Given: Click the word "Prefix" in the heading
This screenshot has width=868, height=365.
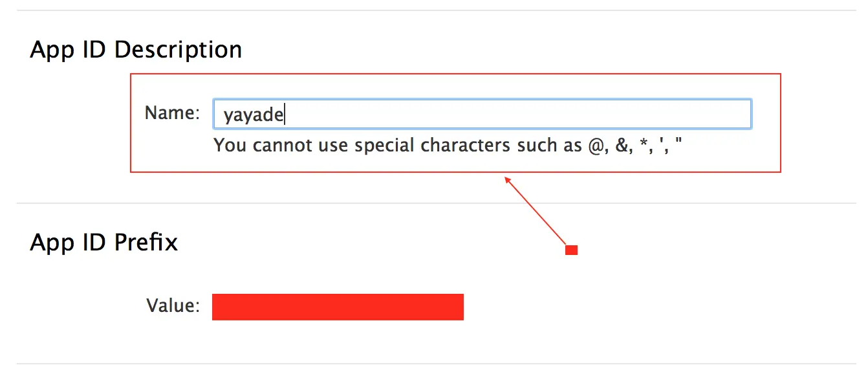Looking at the screenshot, I should coord(146,243).
